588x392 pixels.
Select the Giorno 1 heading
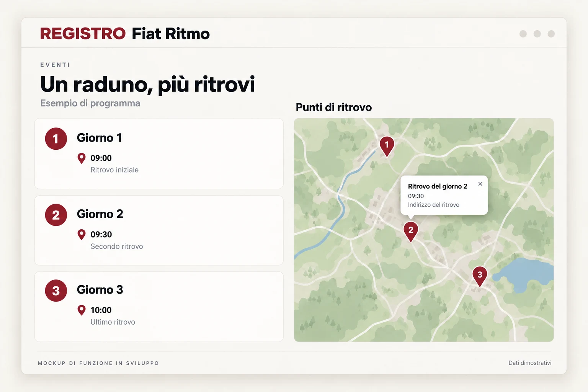(100, 138)
